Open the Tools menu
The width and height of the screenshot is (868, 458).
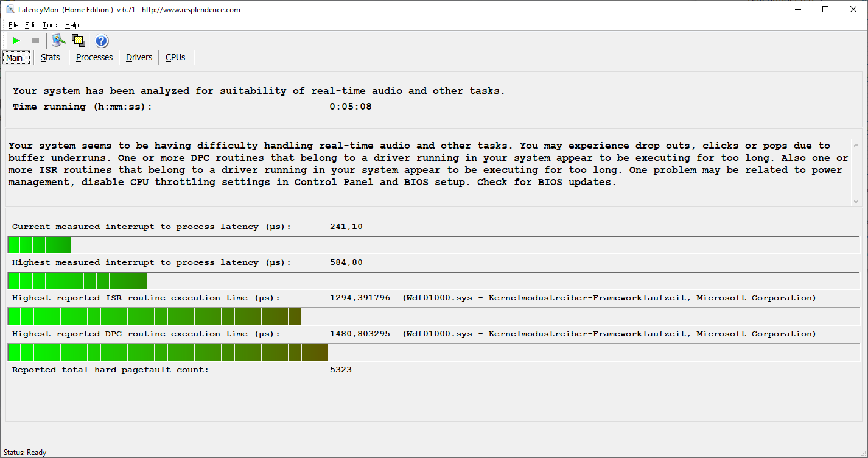pyautogui.click(x=51, y=25)
